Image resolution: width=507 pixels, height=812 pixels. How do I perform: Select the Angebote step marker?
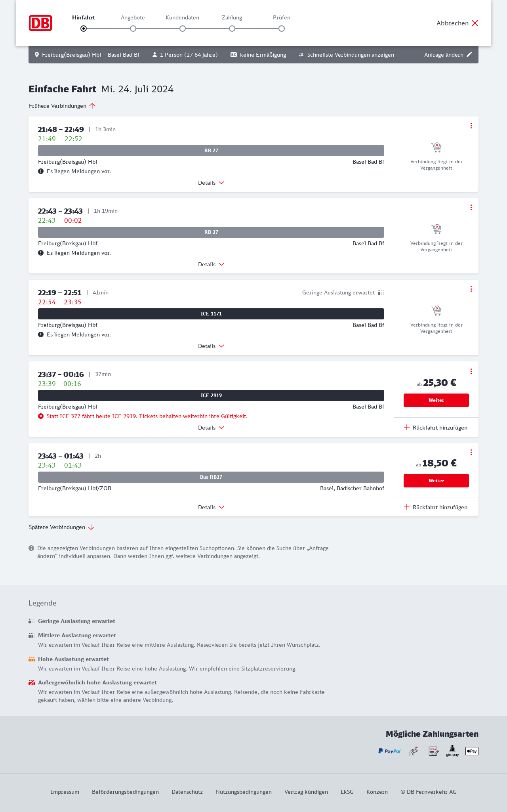point(133,29)
